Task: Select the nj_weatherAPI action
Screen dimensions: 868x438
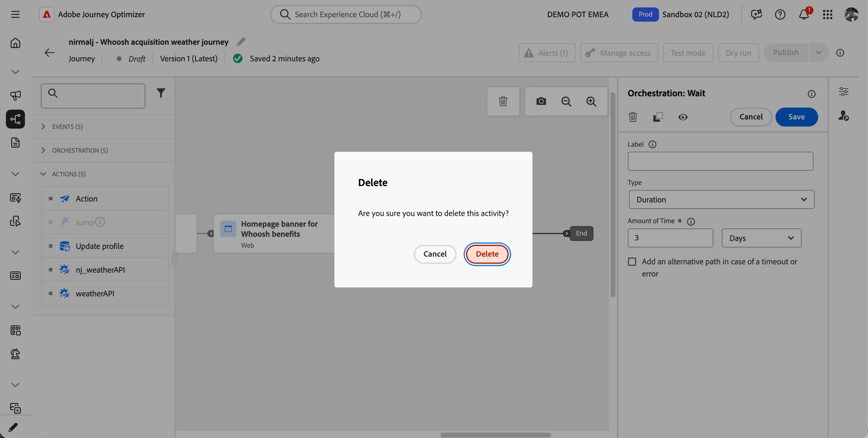Action: click(x=105, y=270)
